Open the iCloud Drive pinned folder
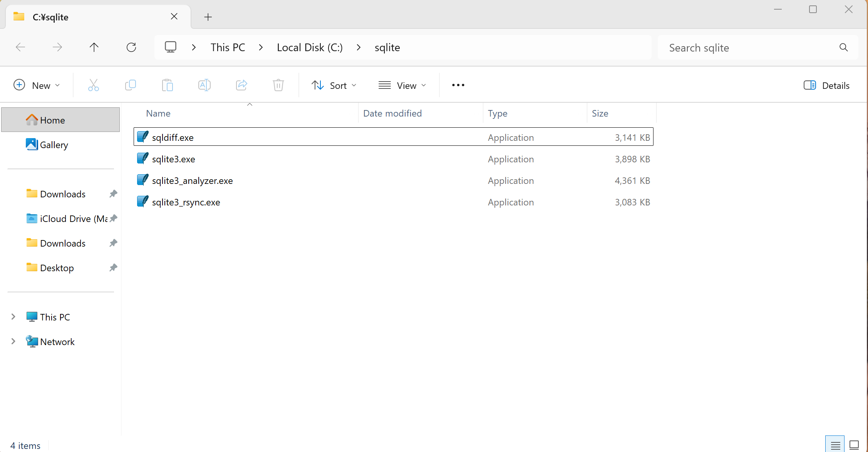This screenshot has width=868, height=452. click(x=60, y=218)
